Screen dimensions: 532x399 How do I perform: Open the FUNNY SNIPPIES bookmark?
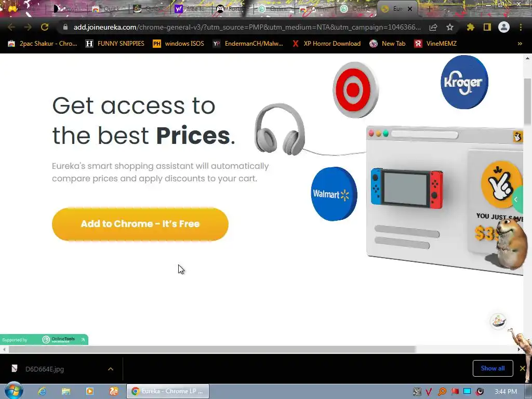click(115, 44)
